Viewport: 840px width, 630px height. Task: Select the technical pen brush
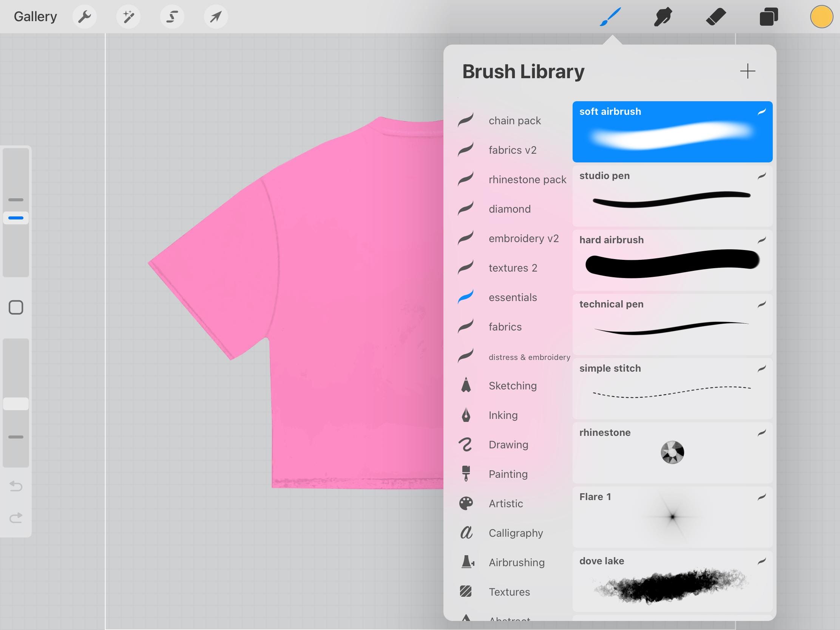click(x=672, y=324)
